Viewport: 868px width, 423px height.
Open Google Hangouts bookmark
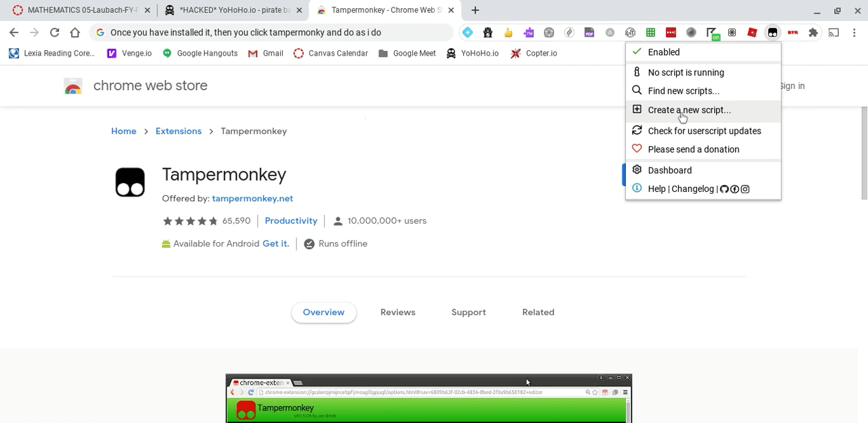point(200,53)
